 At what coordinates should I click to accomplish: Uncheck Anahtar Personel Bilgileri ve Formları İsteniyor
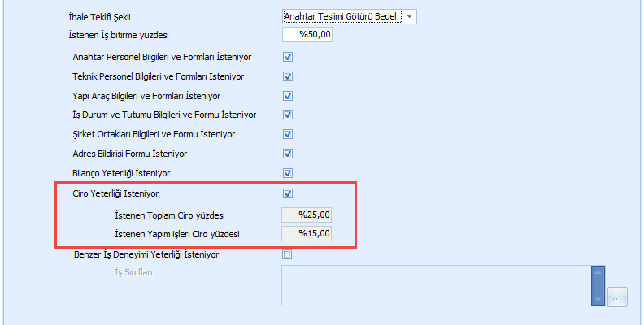tap(287, 58)
